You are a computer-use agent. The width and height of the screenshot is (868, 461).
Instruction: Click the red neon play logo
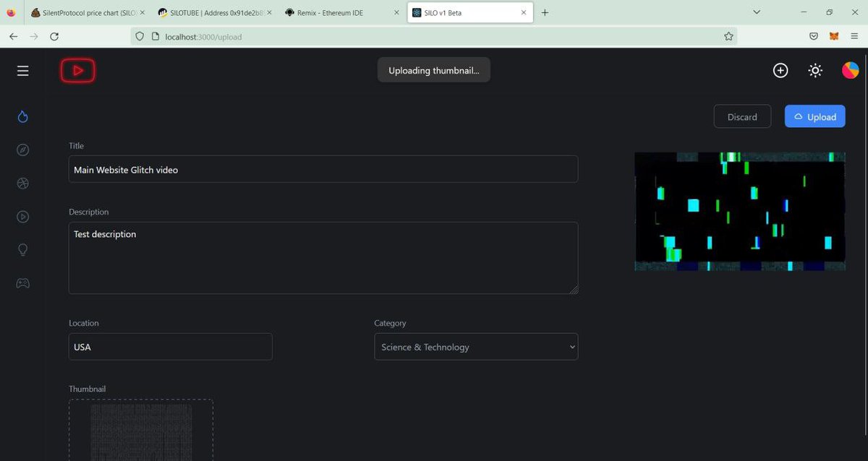(x=77, y=70)
